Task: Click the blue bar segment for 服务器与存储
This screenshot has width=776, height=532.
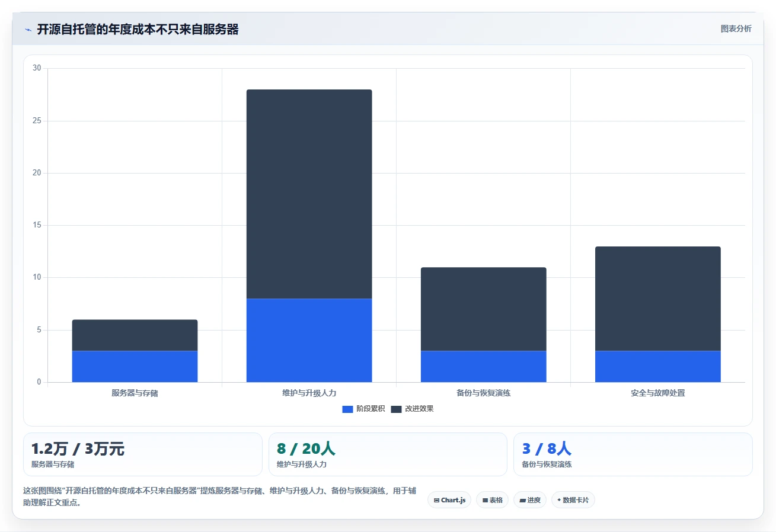Action: pos(135,367)
